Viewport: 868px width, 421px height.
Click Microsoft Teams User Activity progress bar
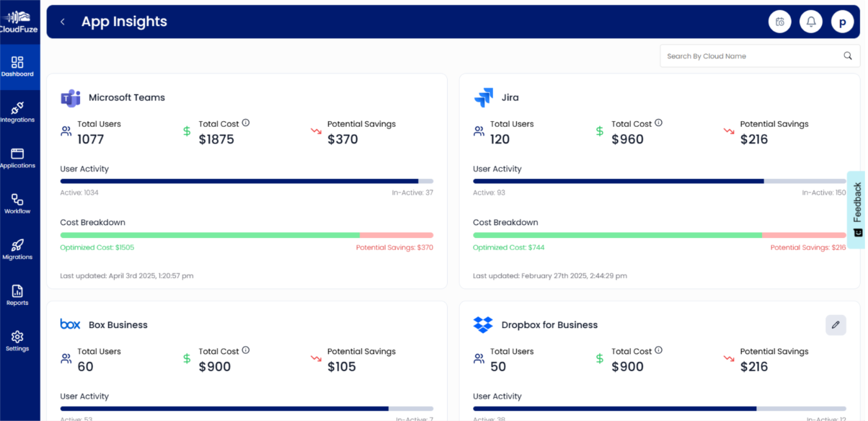coord(247,181)
